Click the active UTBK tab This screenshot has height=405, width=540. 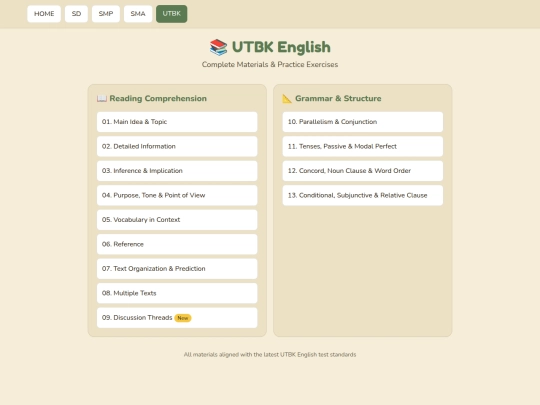[x=172, y=14]
